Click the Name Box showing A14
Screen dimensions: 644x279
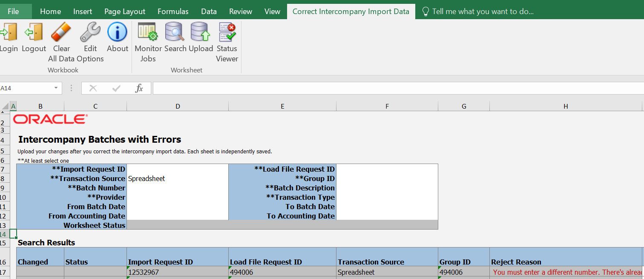click(26, 88)
